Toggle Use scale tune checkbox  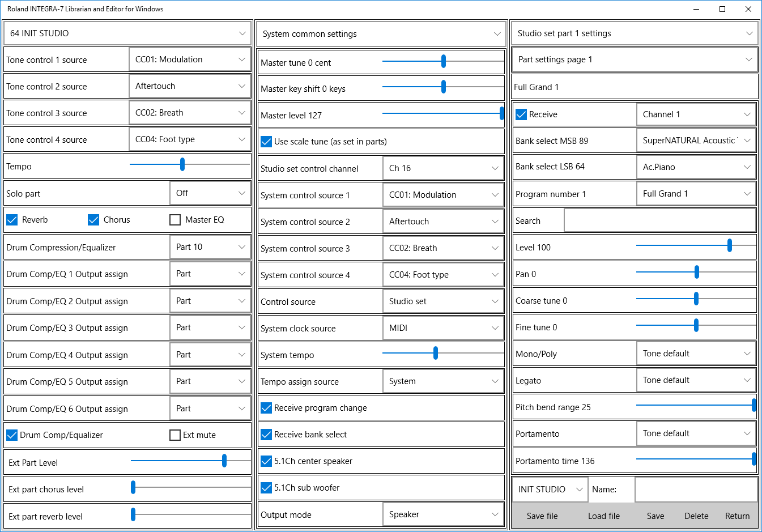(x=266, y=142)
